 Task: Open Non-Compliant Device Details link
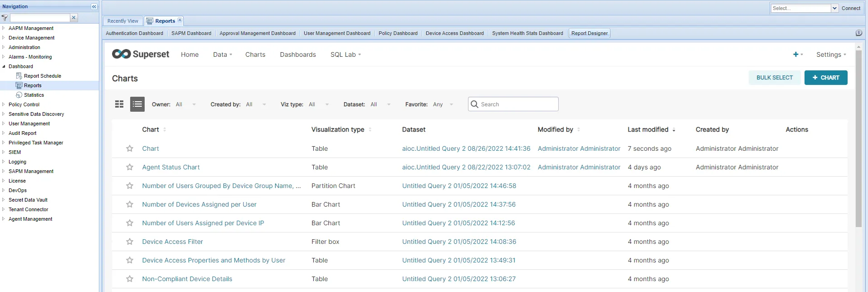tap(187, 279)
